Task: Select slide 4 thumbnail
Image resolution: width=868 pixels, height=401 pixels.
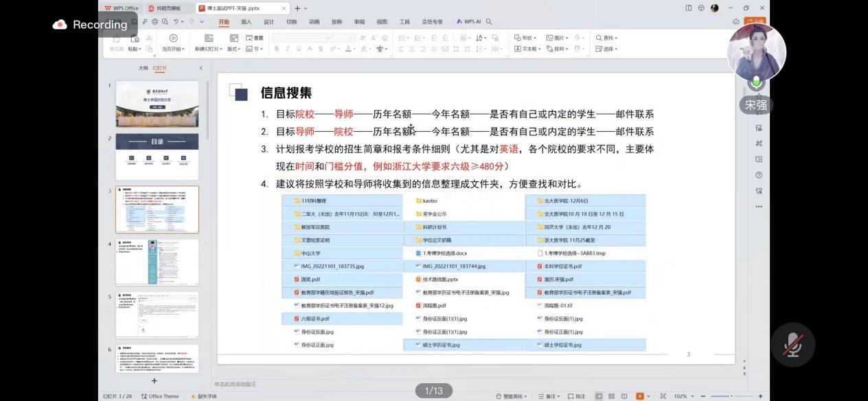Action: (157, 262)
